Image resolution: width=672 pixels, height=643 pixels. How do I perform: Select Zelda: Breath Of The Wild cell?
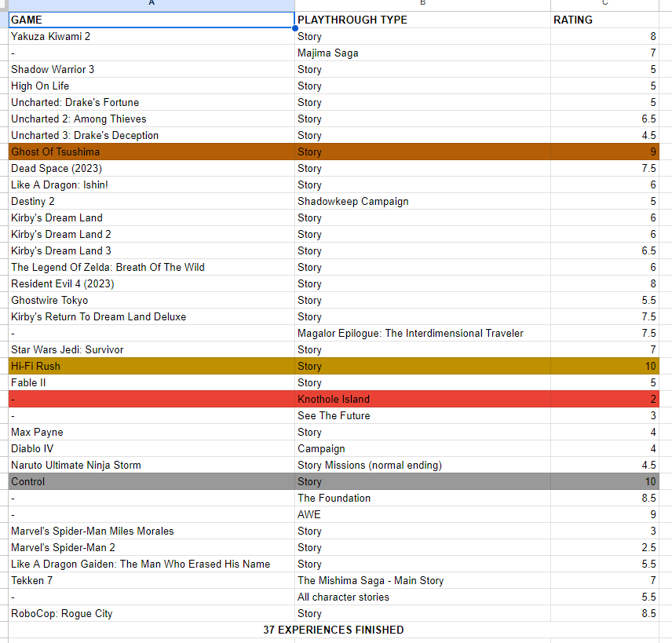[152, 268]
